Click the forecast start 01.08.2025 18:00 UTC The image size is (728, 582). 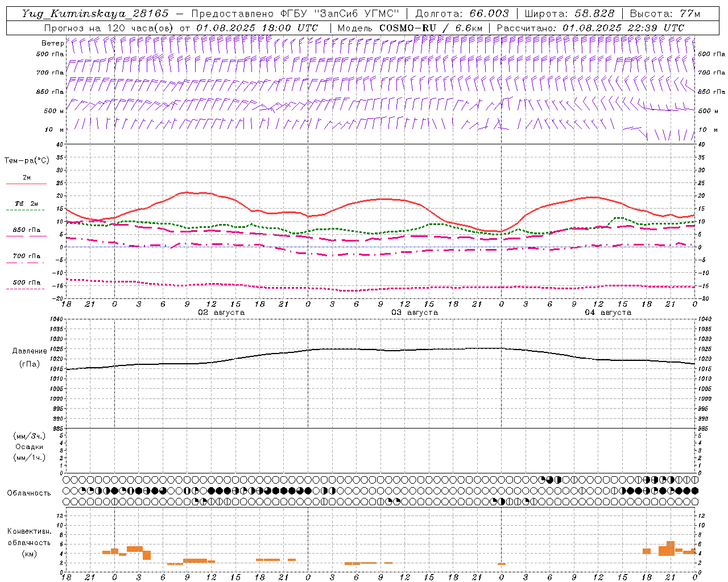point(257,28)
